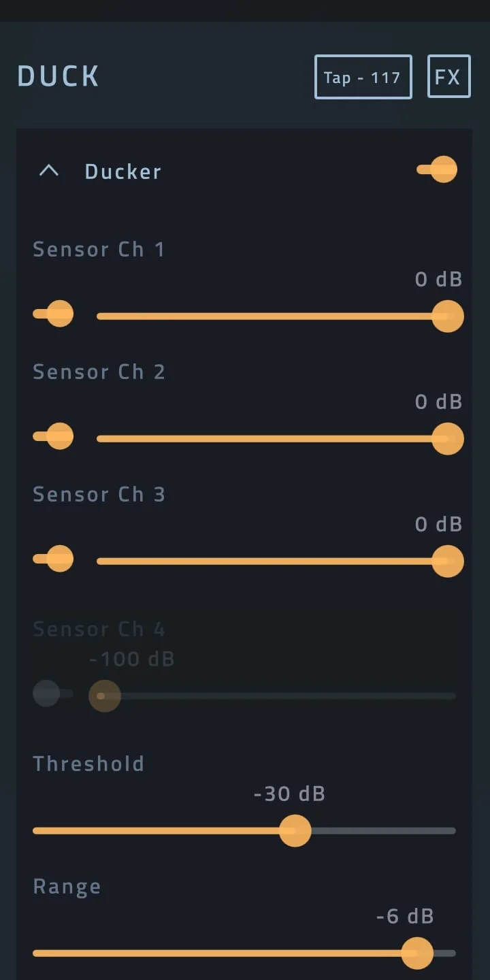Select the Sensor Ch 2 slider handle
Viewport: 490px width, 980px height.
coord(448,438)
